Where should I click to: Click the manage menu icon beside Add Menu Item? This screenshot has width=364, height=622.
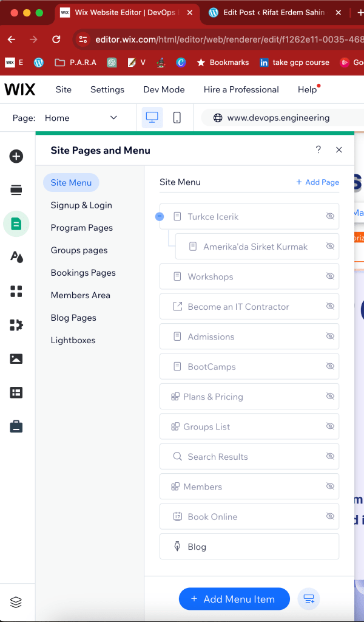309,598
